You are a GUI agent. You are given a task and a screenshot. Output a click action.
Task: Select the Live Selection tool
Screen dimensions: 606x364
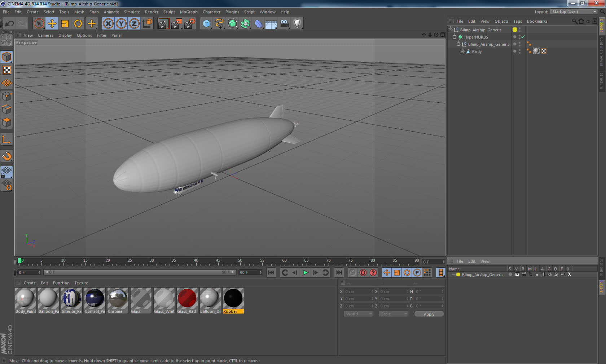coord(39,24)
